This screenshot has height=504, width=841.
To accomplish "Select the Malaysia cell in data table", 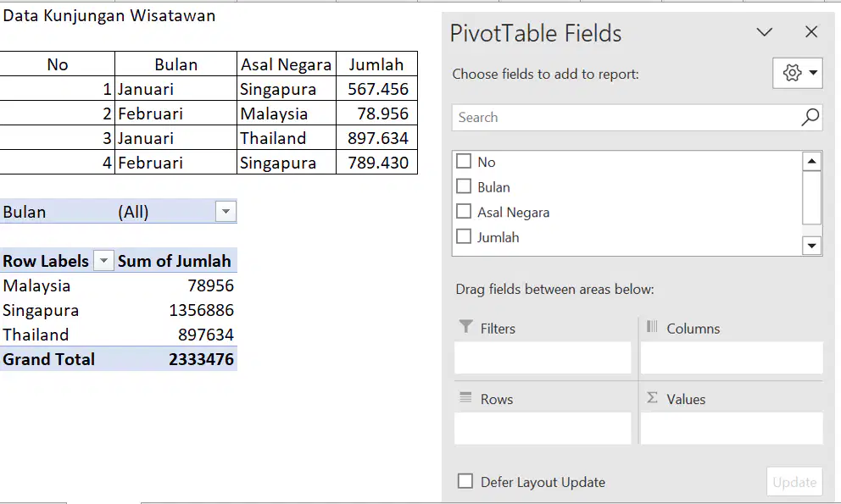I will point(287,114).
